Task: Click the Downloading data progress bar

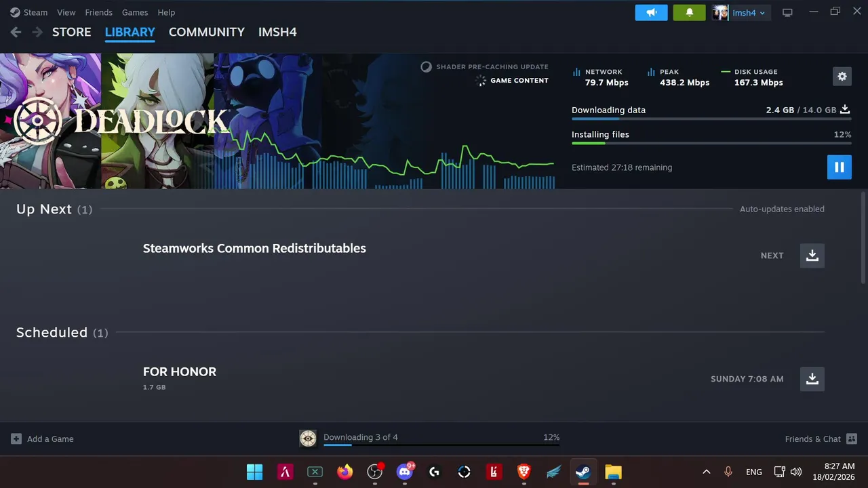Action: [711, 119]
